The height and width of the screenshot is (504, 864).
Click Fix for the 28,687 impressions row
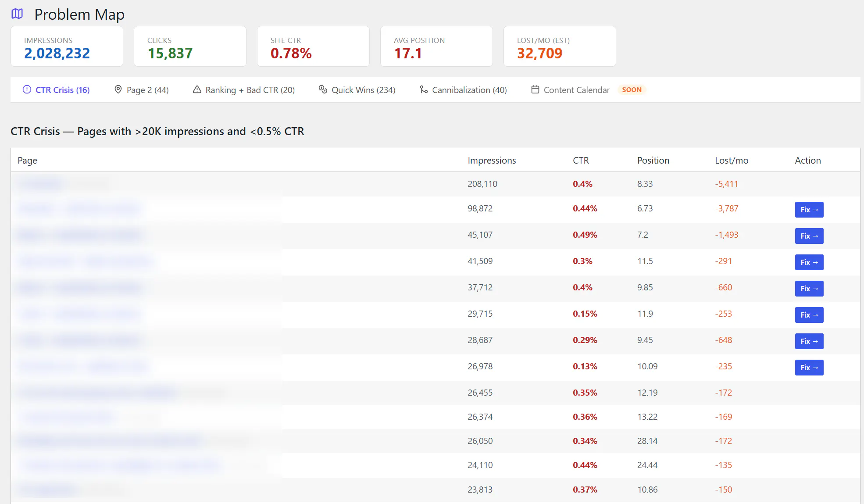809,341
